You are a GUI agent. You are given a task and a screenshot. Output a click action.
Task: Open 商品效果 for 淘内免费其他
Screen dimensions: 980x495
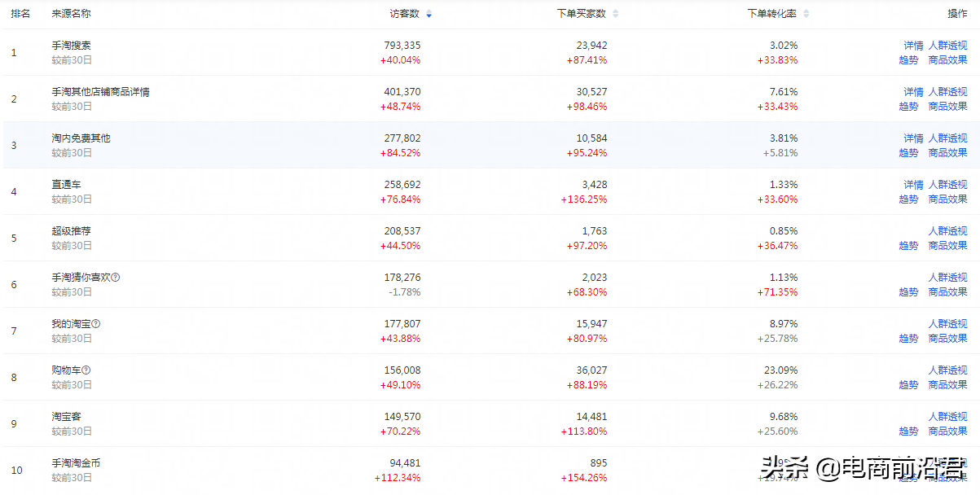pyautogui.click(x=947, y=153)
